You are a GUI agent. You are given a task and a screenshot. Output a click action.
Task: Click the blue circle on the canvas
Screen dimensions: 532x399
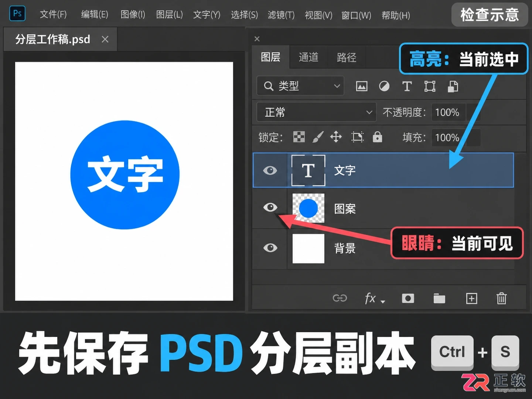125,175
